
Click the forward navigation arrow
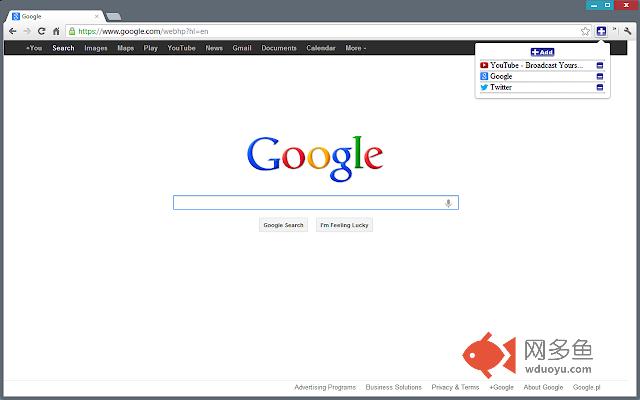(x=27, y=31)
